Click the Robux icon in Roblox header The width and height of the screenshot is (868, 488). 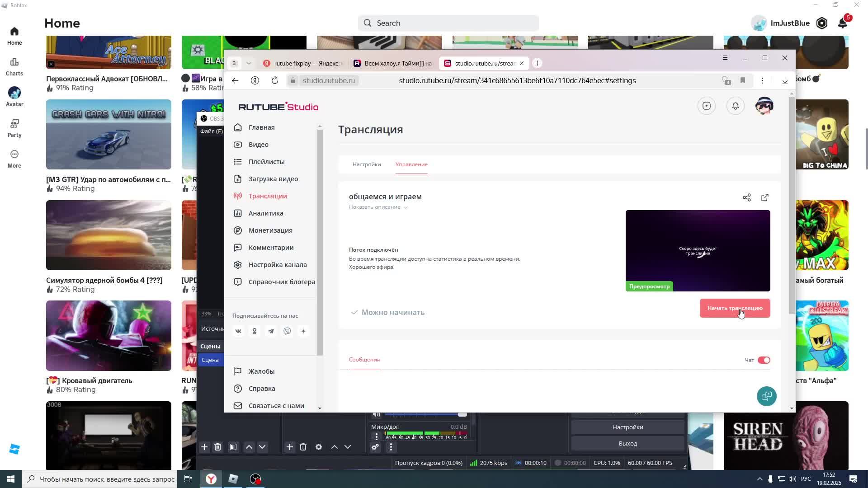pyautogui.click(x=822, y=23)
